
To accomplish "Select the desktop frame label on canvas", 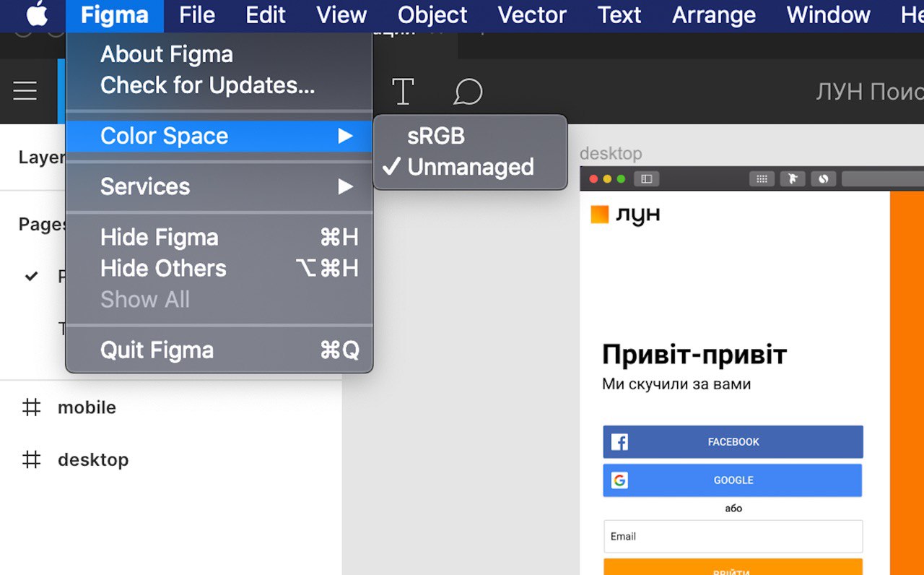I will pyautogui.click(x=611, y=154).
